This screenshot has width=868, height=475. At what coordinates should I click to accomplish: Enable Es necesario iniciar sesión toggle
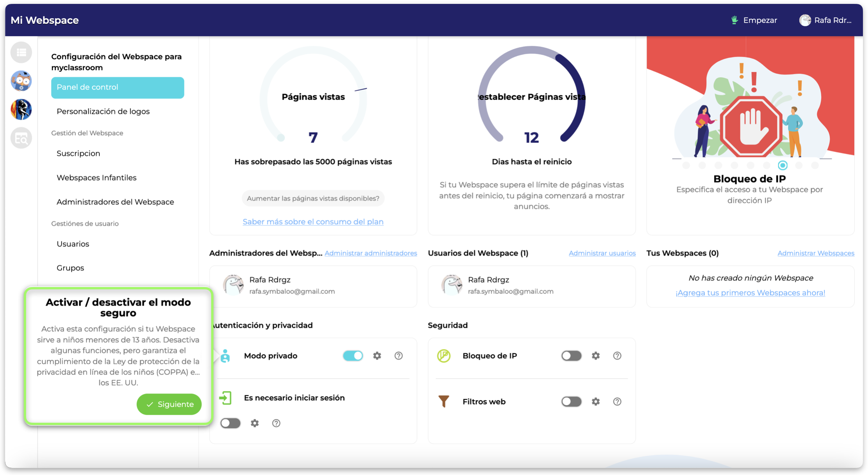(x=230, y=423)
